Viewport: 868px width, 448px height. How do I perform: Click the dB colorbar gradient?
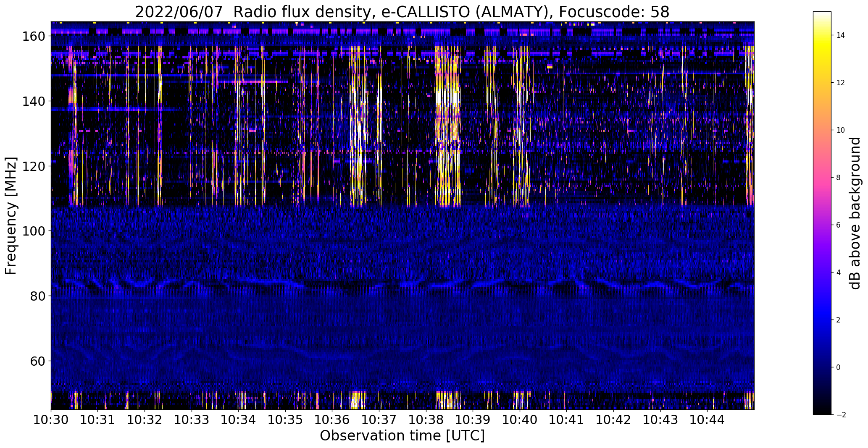pos(822,213)
